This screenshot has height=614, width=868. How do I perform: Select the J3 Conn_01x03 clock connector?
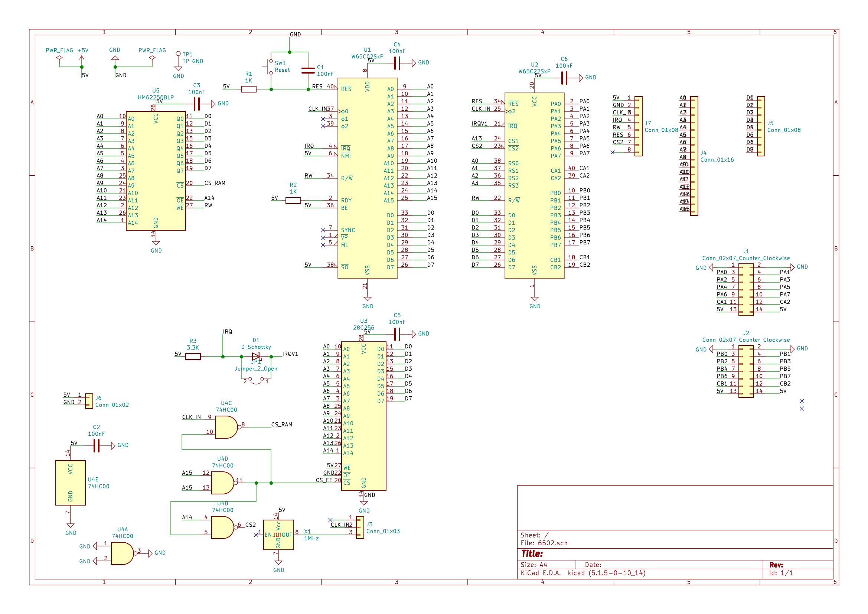tap(360, 527)
